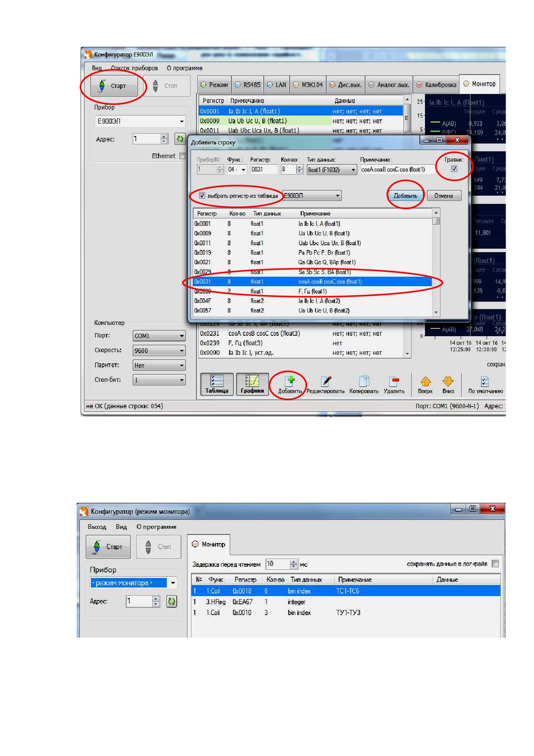Select Монитор tab in Е900ЭЛ window
Image resolution: width=534 pixels, height=756 pixels.
480,84
